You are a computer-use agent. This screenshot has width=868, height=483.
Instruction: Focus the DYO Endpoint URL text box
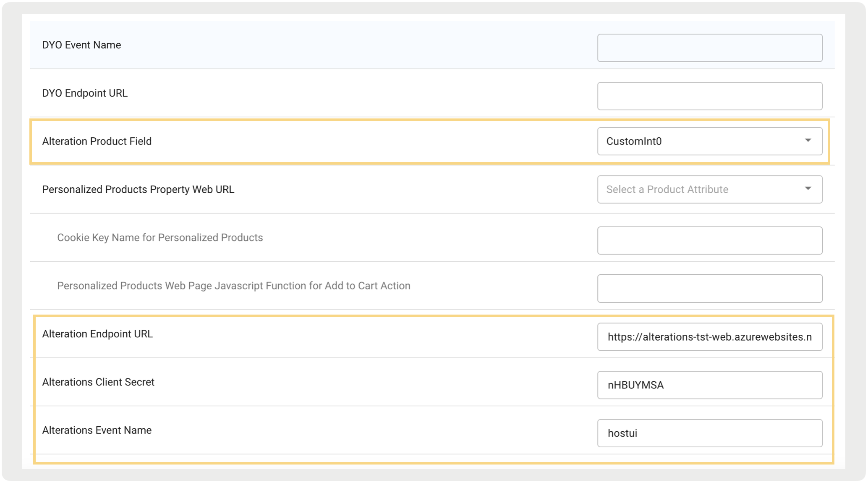pos(710,96)
